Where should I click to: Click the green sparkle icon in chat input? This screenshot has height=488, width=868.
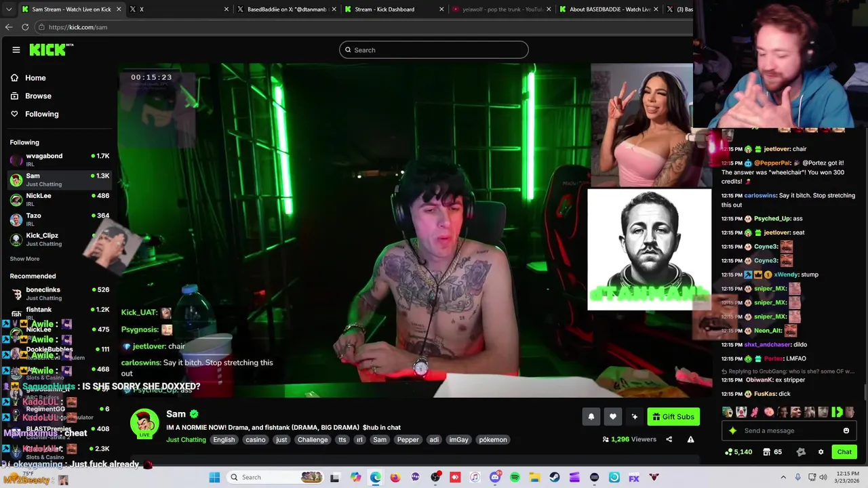[x=732, y=430]
